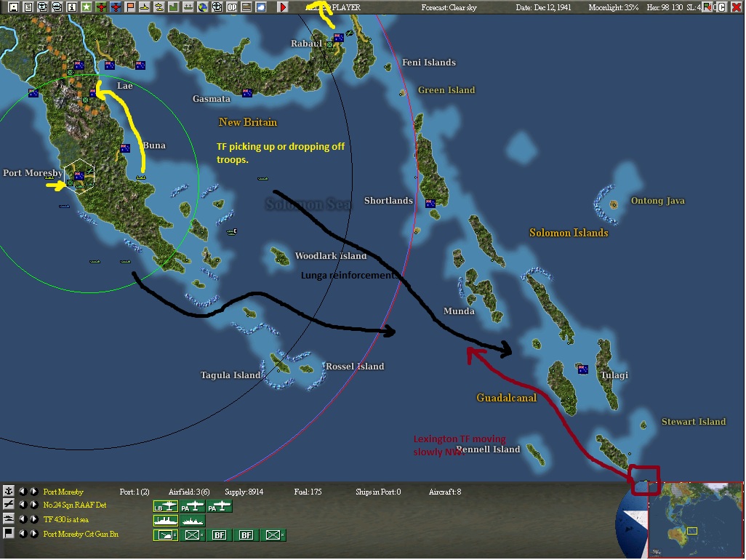Select the Tulagi base flag on map
The height and width of the screenshot is (560, 746).
coord(583,369)
